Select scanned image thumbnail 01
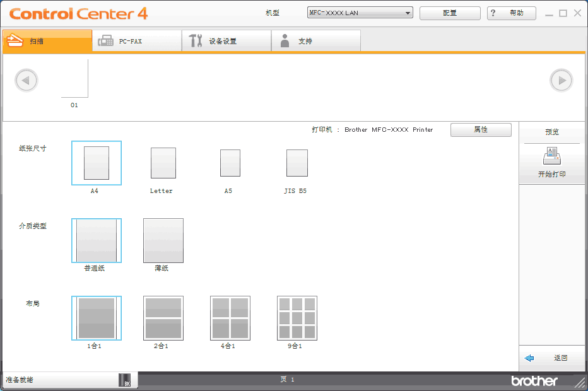 point(74,79)
